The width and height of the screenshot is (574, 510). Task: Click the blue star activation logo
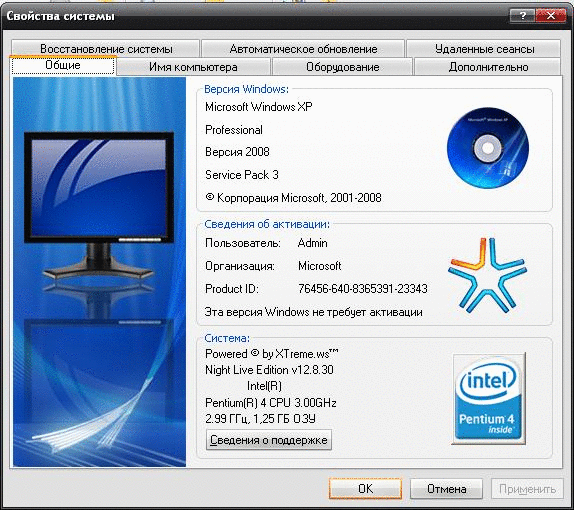pyautogui.click(x=487, y=275)
